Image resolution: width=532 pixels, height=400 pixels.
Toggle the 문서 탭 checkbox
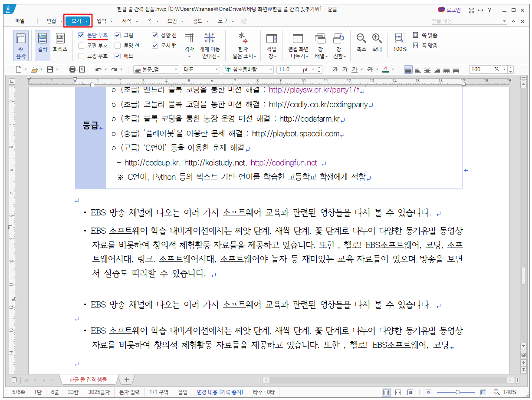[x=155, y=46]
